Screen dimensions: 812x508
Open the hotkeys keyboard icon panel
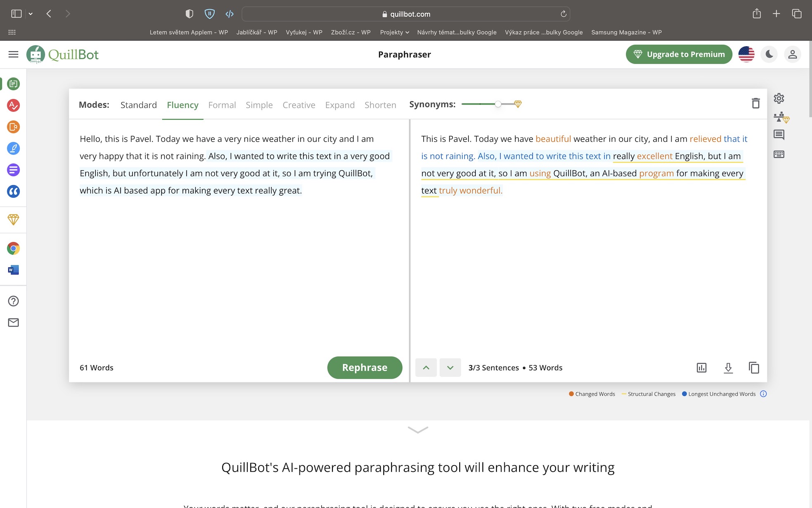[779, 154]
